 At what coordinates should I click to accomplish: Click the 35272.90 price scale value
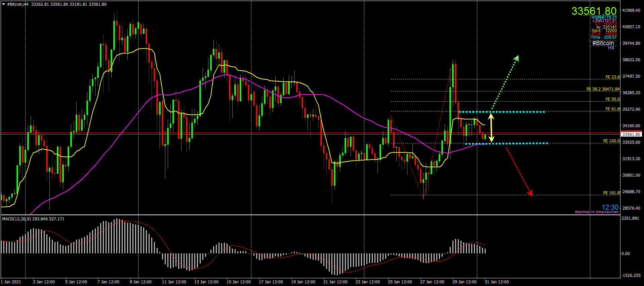click(631, 109)
